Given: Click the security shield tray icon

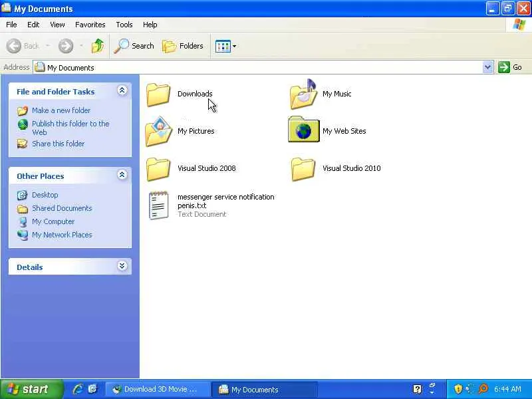Looking at the screenshot, I should (458, 389).
